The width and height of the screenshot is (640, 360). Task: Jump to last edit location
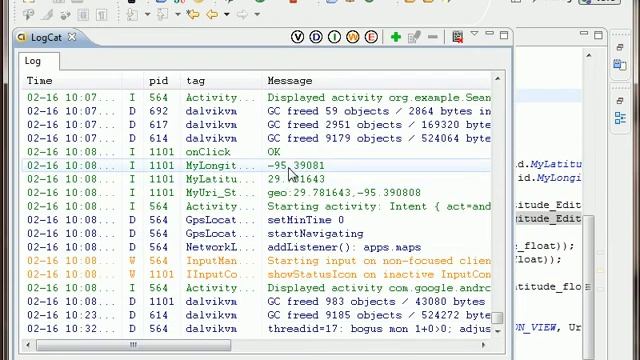[193, 15]
